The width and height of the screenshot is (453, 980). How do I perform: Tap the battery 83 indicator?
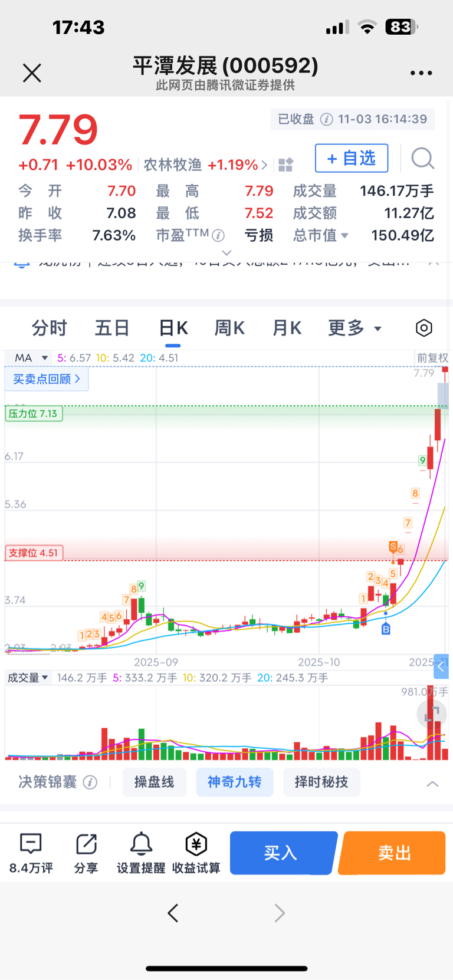(x=402, y=27)
